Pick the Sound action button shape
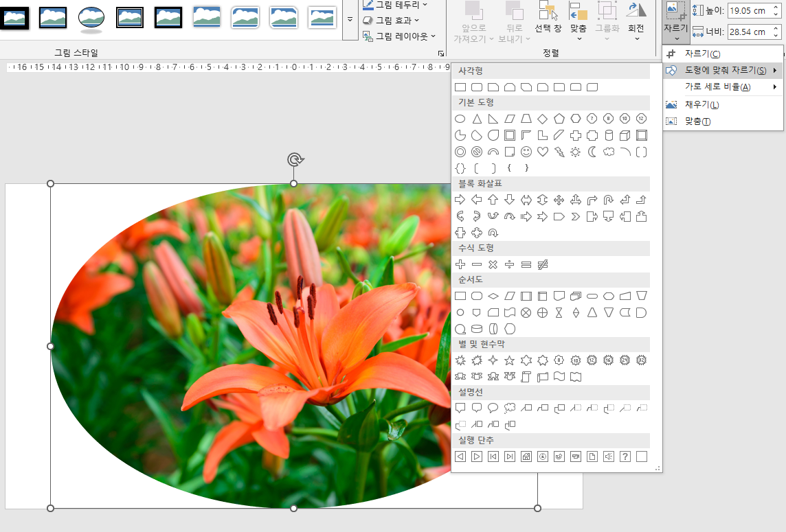786x532 pixels. (x=609, y=456)
